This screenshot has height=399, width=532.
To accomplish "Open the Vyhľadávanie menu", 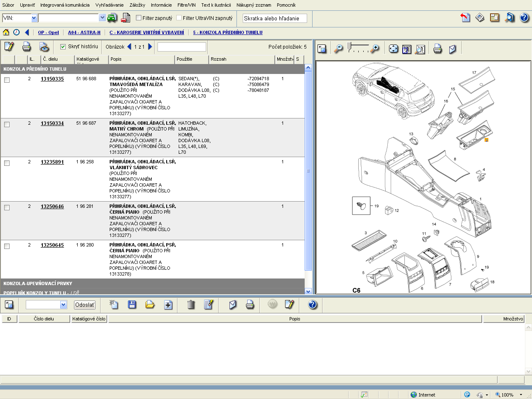I will pyautogui.click(x=109, y=5).
